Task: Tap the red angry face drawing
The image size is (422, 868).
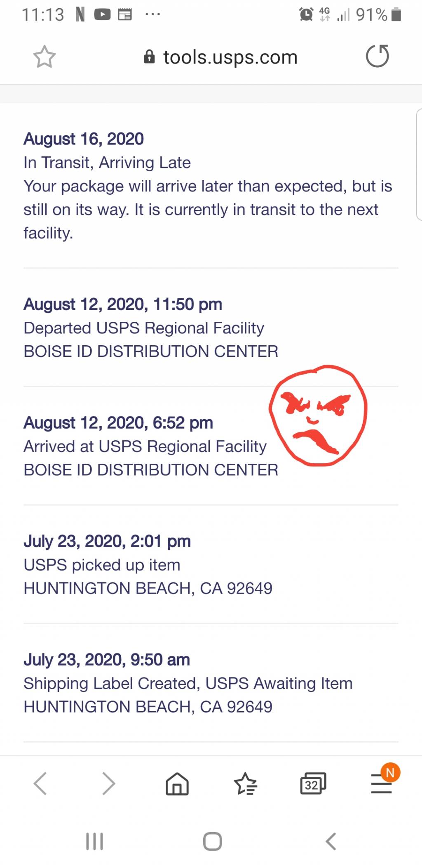Action: (318, 415)
